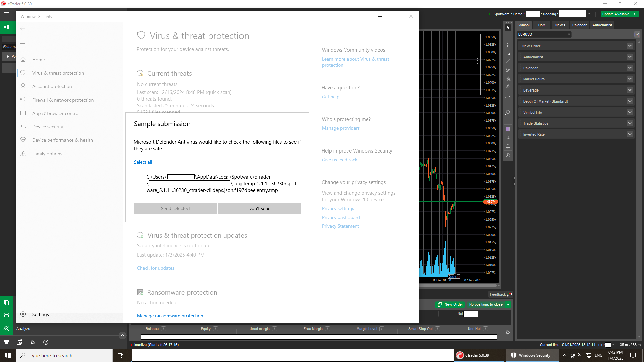
Task: Click the Update Available button
Action: coord(620,14)
